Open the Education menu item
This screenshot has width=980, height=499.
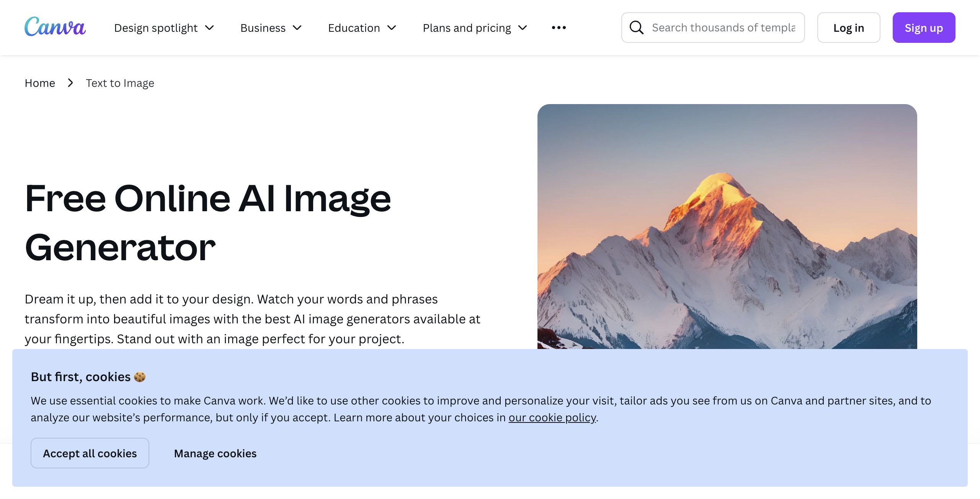click(354, 28)
